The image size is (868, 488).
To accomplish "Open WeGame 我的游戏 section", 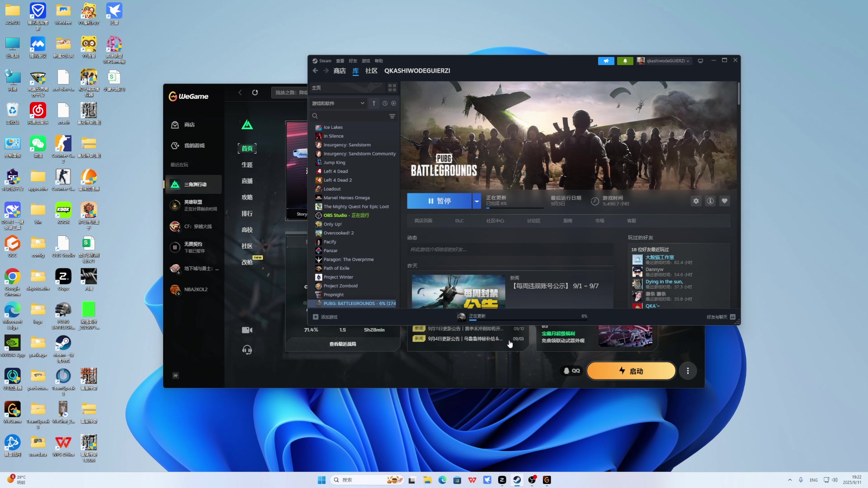I will 189,145.
